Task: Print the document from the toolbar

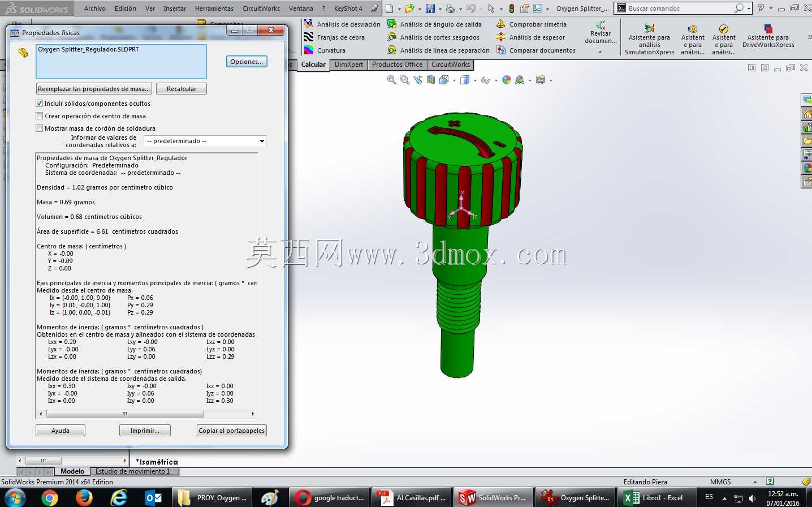Action: 450,8
